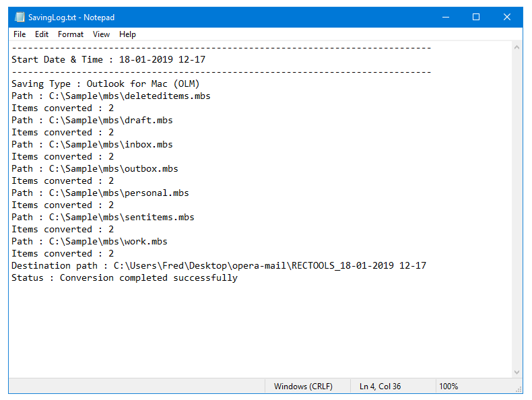Click the scroll down arrow of the vertical scrollbar

(517, 372)
